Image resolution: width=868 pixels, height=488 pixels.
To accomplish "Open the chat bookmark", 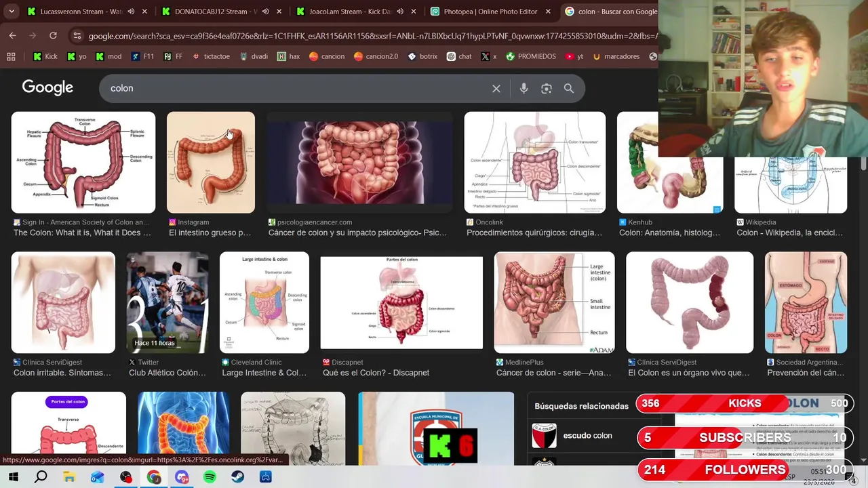I will [459, 56].
